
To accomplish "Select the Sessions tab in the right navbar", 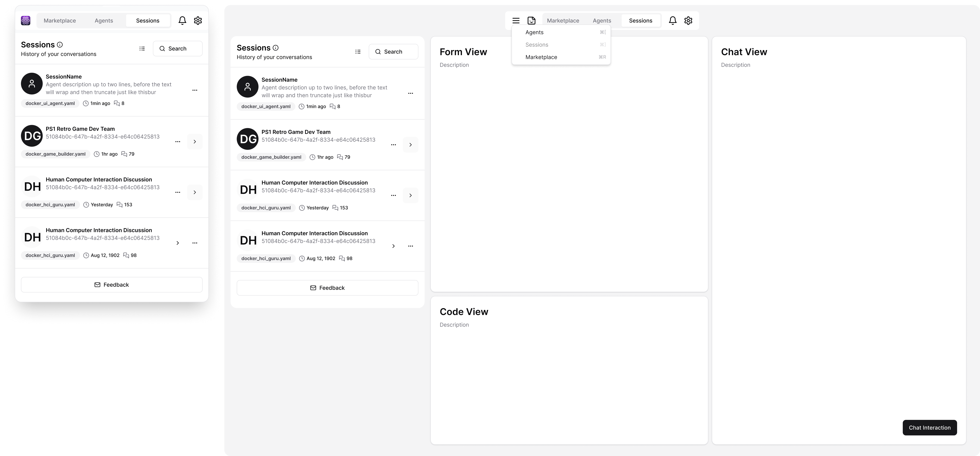I will tap(641, 20).
